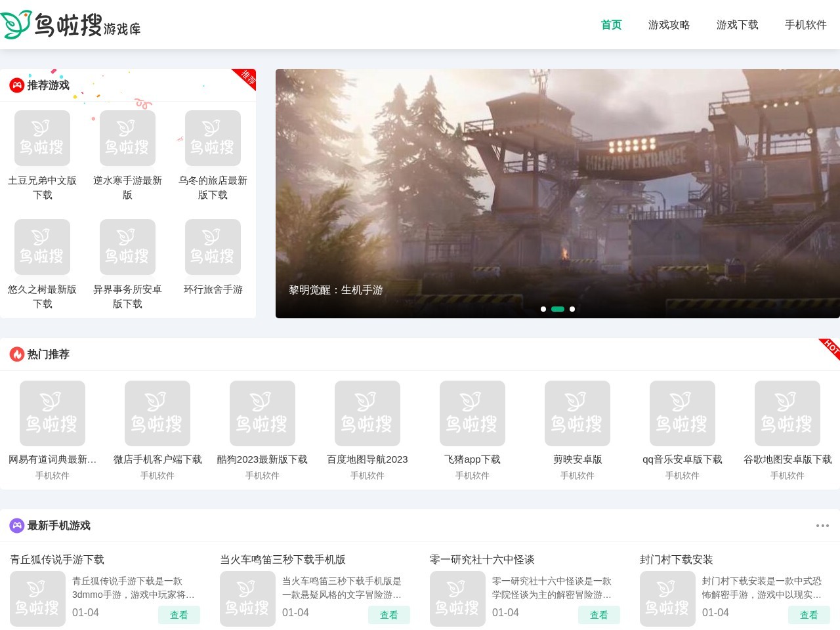Open 网易有道词典 app icon
840x630 pixels.
(52, 413)
